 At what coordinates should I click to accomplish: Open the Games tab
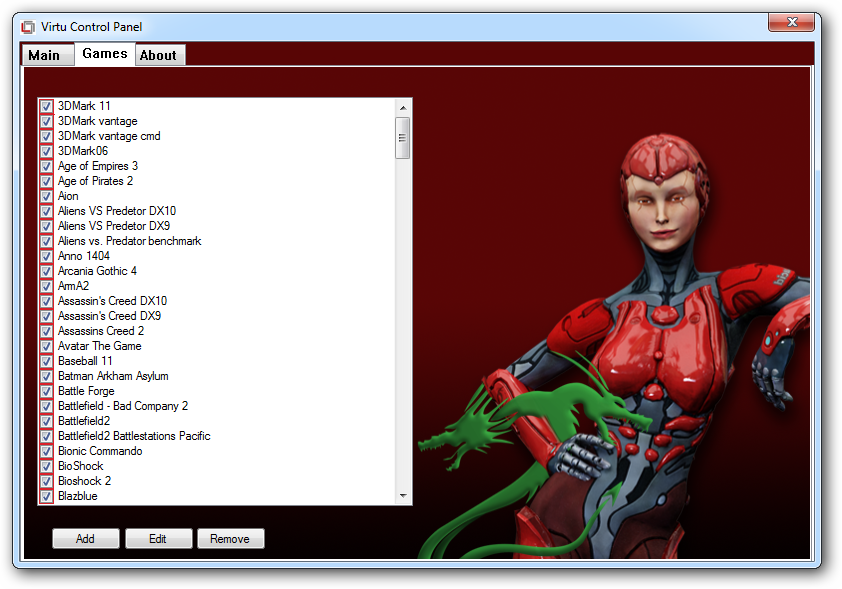tap(105, 54)
